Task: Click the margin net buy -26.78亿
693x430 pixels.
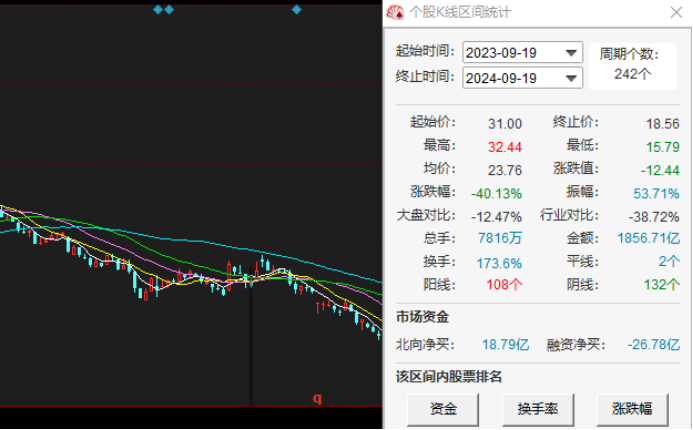Action: point(654,344)
